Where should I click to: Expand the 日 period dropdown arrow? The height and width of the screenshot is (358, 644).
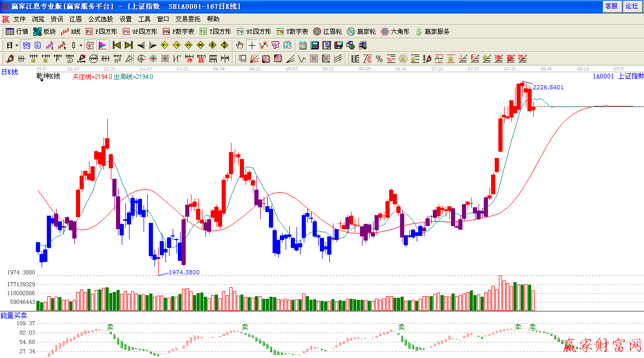[17, 45]
